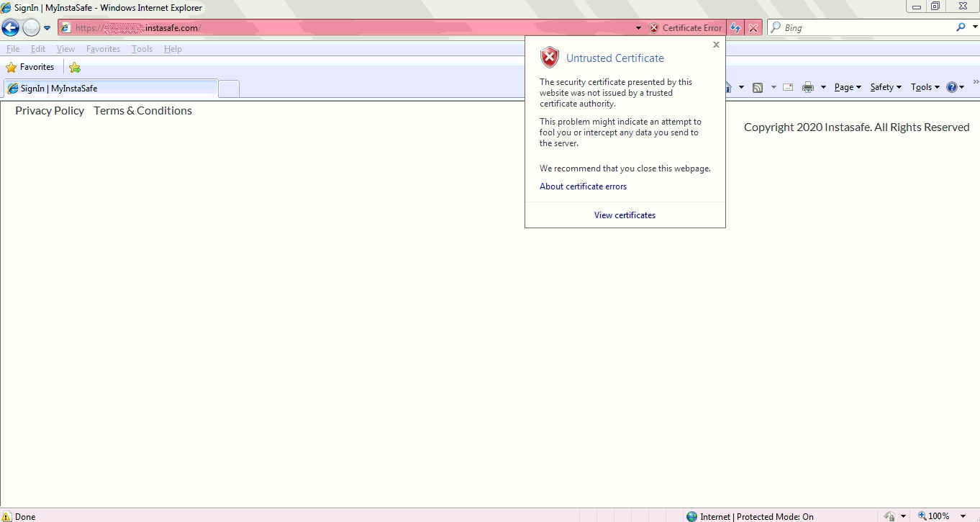
Task: Click the status bar privacy lock icon
Action: [889, 516]
